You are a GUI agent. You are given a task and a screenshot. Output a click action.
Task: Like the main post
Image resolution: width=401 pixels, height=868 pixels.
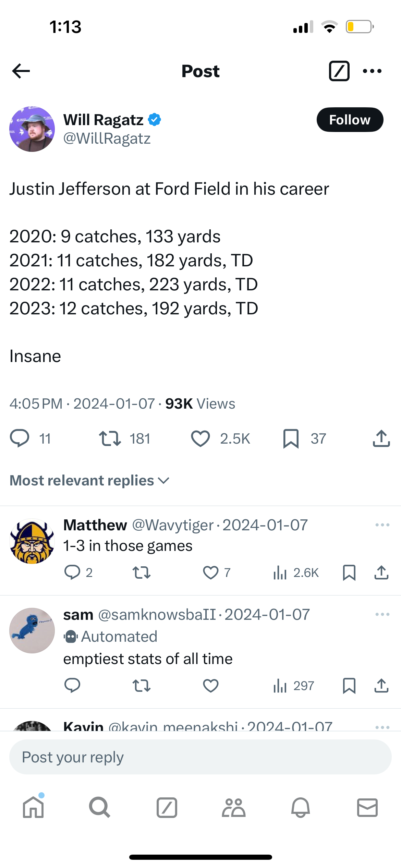coord(200,438)
